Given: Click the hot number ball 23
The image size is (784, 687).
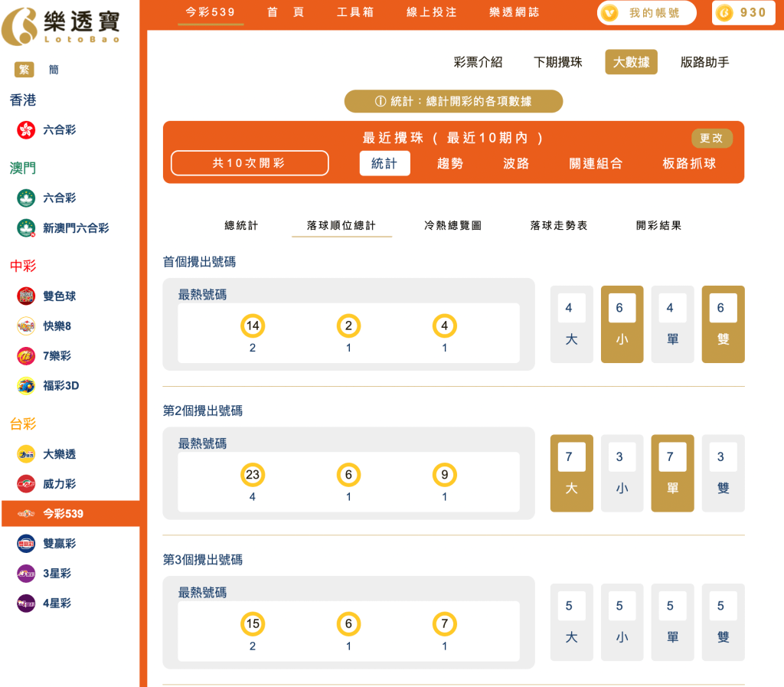Looking at the screenshot, I should tap(253, 476).
